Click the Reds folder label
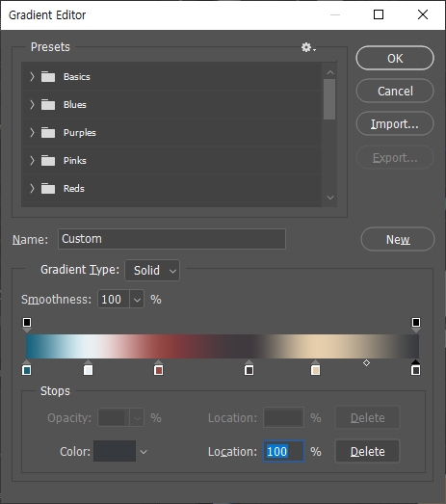Image resolution: width=446 pixels, height=504 pixels. tap(74, 189)
